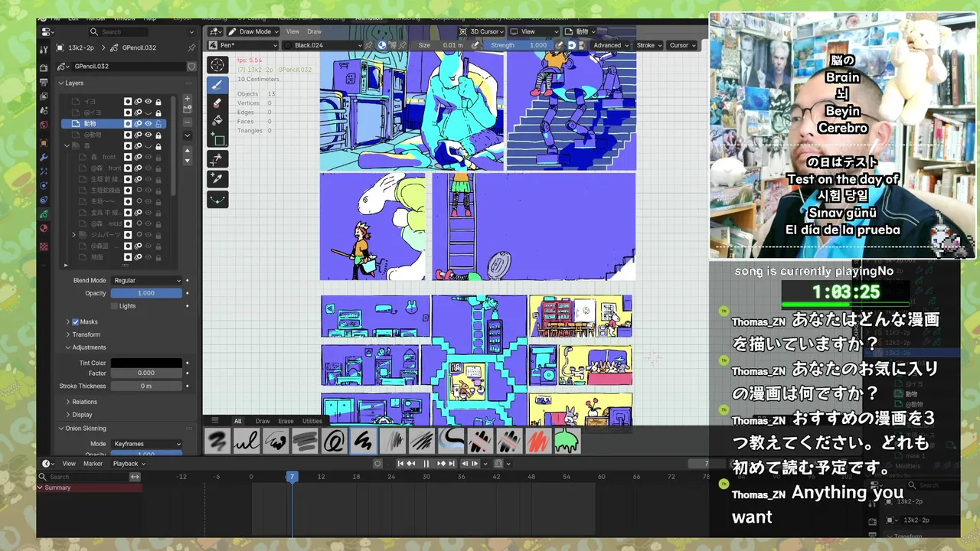
Task: Toggle onion skinning for 動物 layer
Action: tap(139, 123)
